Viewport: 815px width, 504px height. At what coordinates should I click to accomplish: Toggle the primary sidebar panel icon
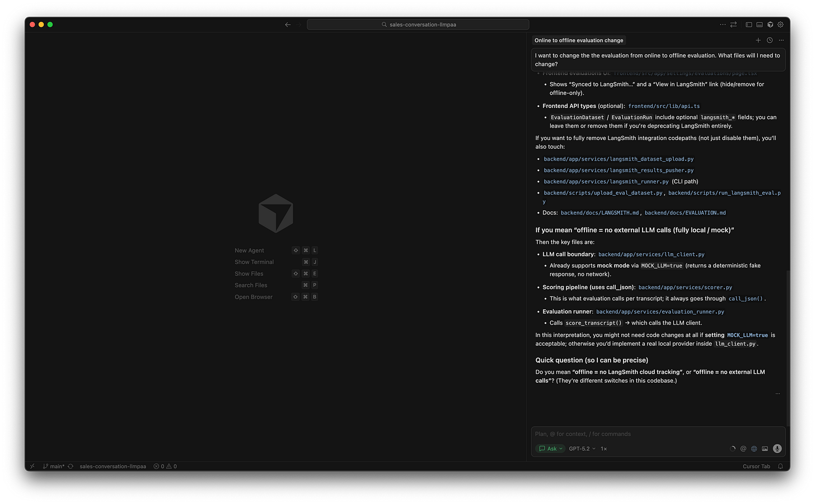[748, 25]
